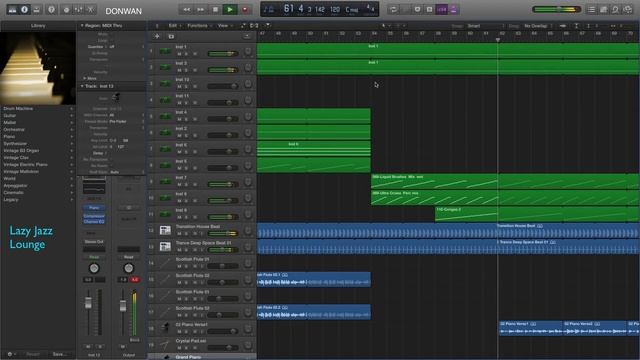Open the Snap dropdown showing Smart
The width and height of the screenshot is (640, 360).
point(485,26)
